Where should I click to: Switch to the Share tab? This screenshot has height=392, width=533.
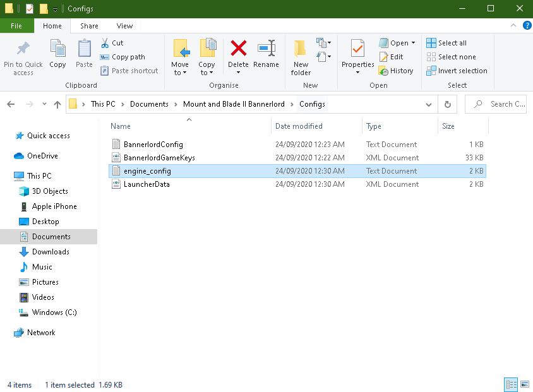pyautogui.click(x=89, y=26)
